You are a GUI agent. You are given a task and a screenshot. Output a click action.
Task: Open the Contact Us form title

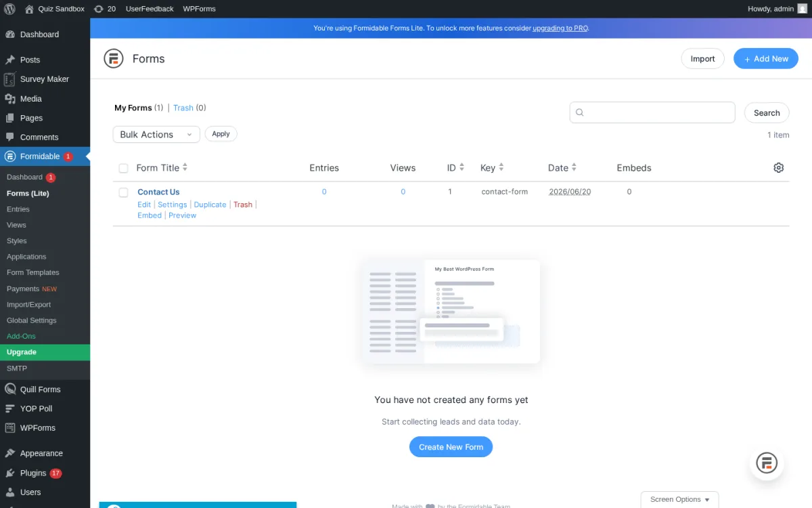click(x=158, y=192)
